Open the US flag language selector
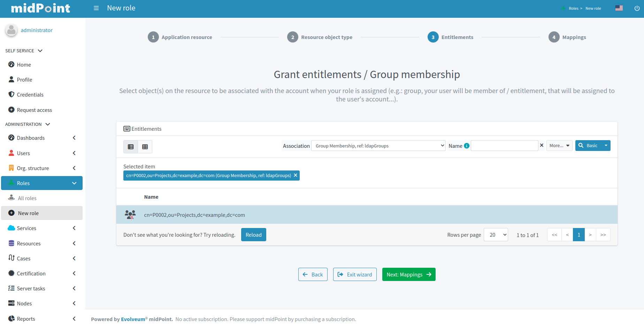The height and width of the screenshot is (327, 644). (x=619, y=8)
